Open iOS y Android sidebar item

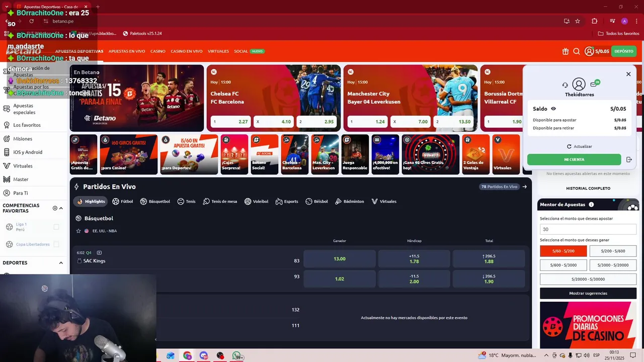click(x=28, y=152)
